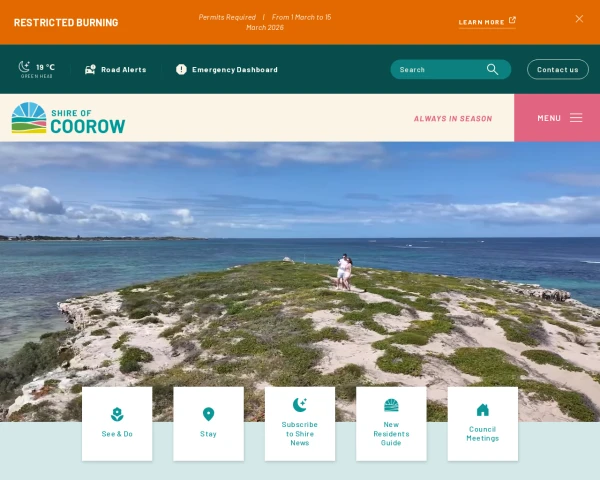Expand the pink MENU button

tap(557, 118)
